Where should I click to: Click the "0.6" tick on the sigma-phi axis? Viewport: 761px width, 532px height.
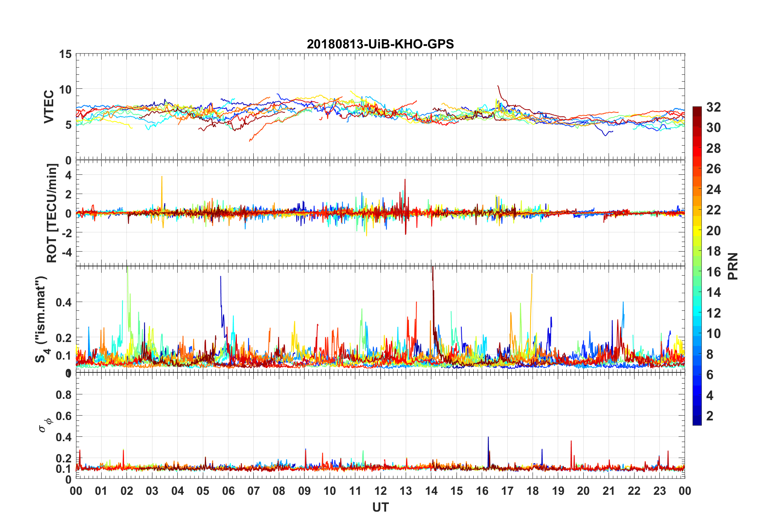[x=64, y=416]
